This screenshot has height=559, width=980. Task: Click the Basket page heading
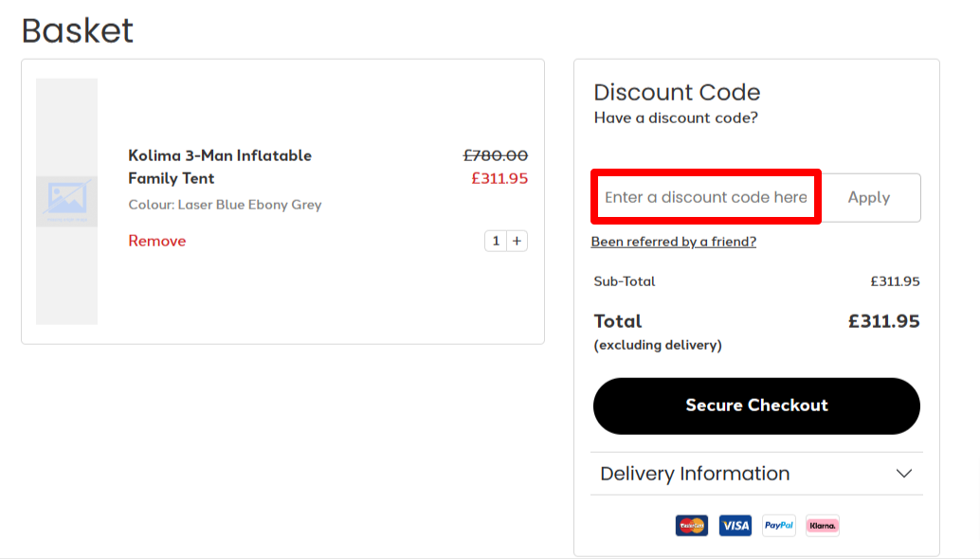coord(78,30)
